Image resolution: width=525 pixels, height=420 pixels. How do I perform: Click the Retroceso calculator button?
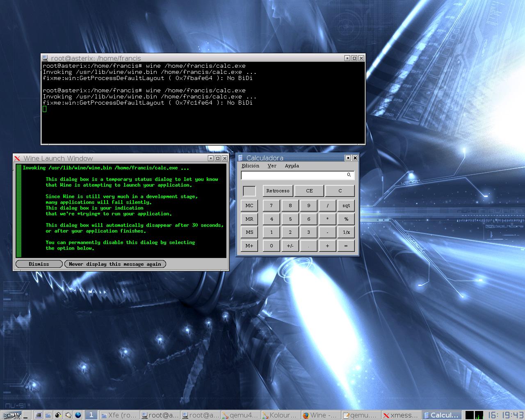(x=278, y=191)
